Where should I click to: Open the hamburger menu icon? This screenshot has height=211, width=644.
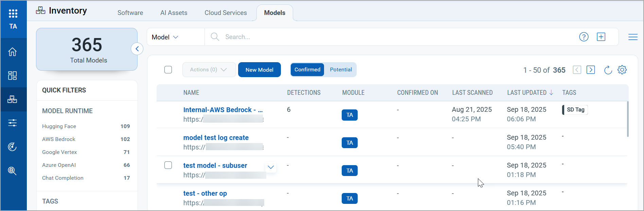coord(633,37)
